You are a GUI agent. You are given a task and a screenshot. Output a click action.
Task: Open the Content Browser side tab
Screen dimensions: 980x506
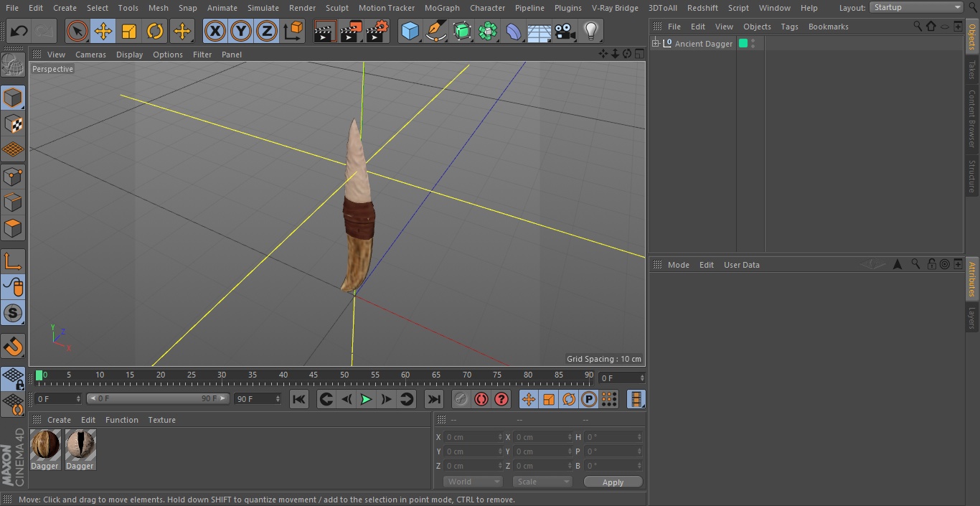[972, 118]
